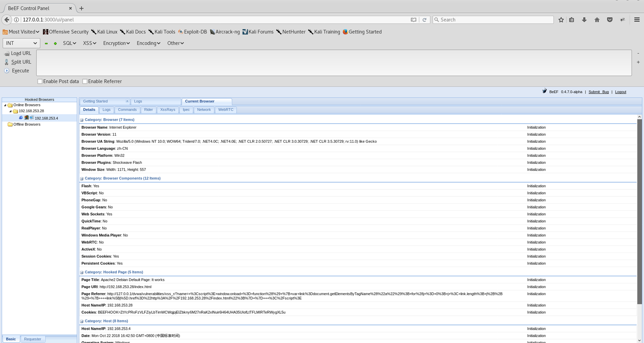Close the Getting Started tab

127,101
